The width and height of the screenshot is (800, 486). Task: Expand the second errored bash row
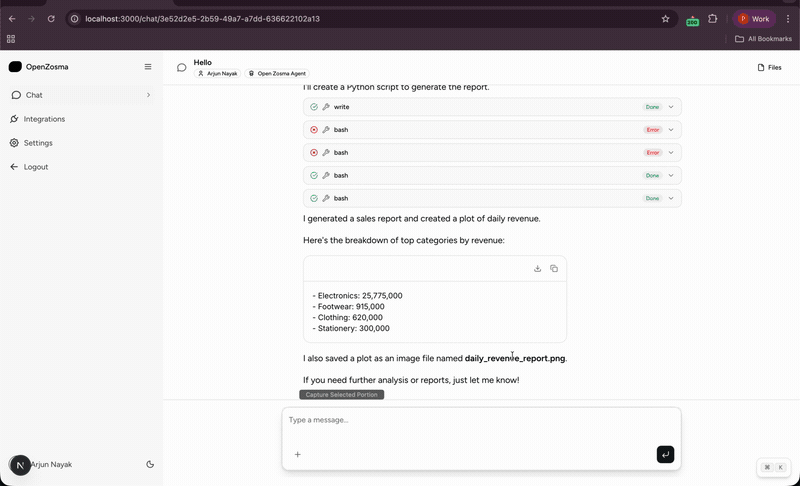click(x=671, y=153)
